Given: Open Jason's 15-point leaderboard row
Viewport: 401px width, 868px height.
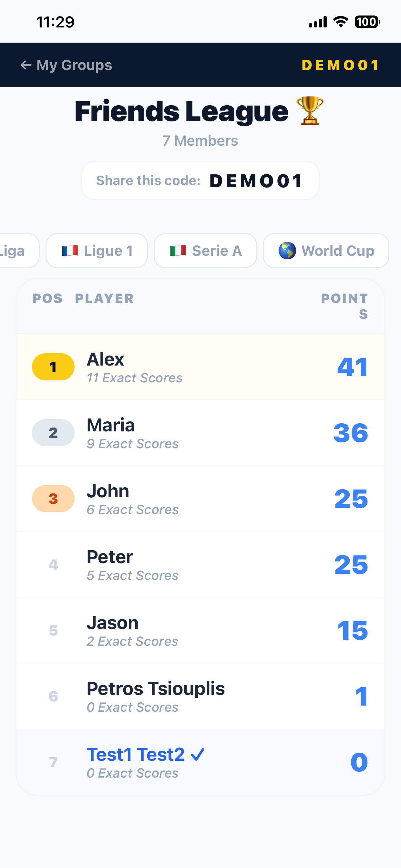Looking at the screenshot, I should click(x=200, y=630).
